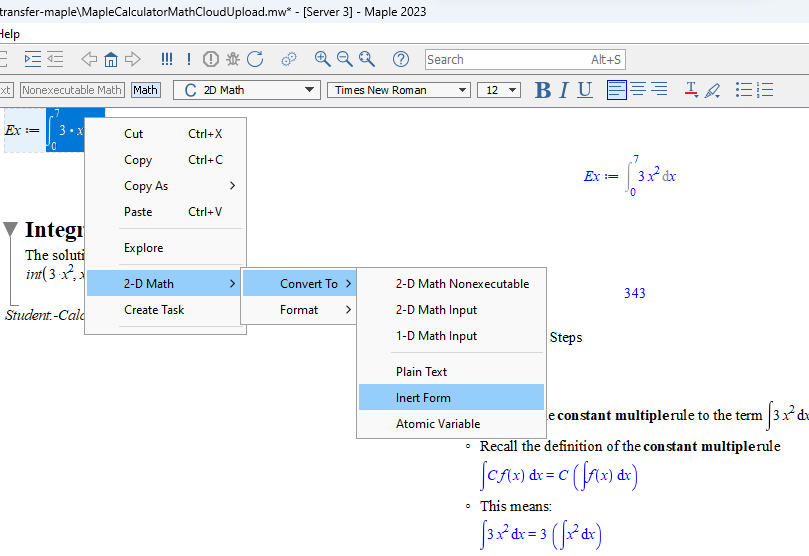Zoom in with the plus magnifier

[x=322, y=59]
